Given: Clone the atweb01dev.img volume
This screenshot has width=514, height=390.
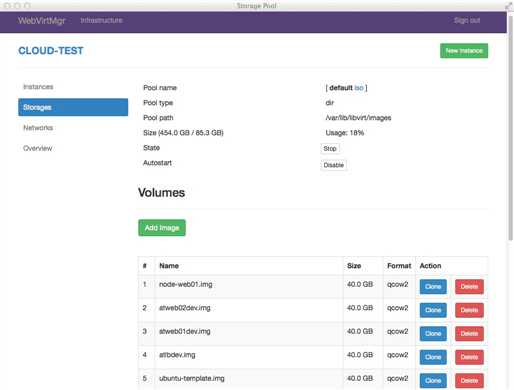Looking at the screenshot, I should pos(433,334).
